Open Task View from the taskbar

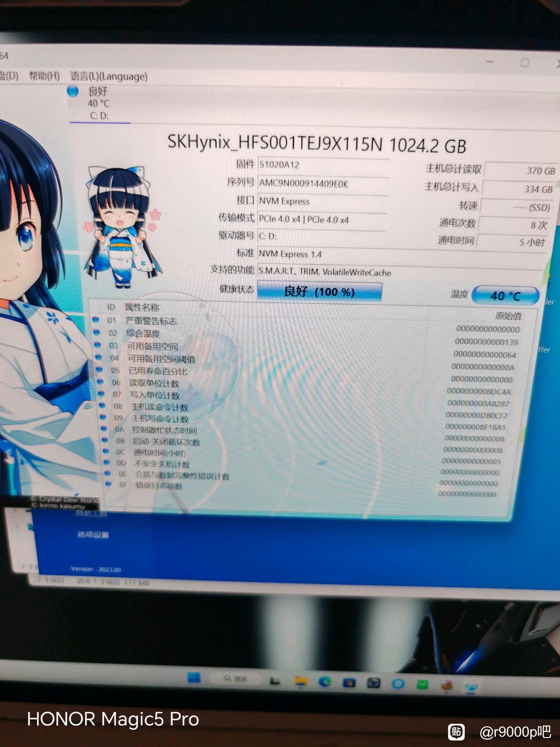point(275,681)
